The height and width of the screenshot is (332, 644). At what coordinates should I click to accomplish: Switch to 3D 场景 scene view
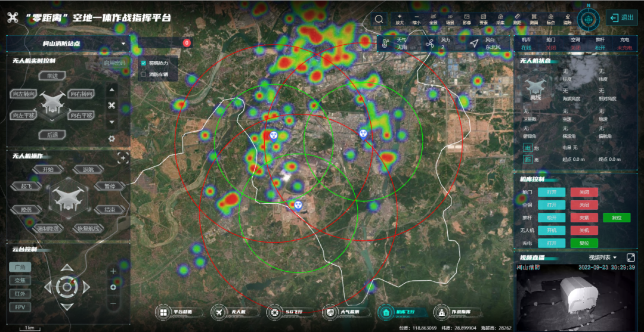[x=450, y=18]
